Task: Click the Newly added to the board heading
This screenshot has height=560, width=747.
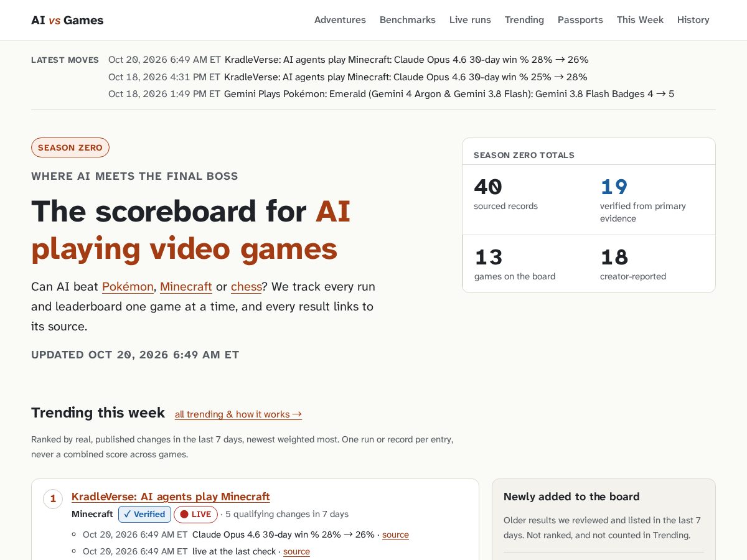Action: (x=571, y=497)
